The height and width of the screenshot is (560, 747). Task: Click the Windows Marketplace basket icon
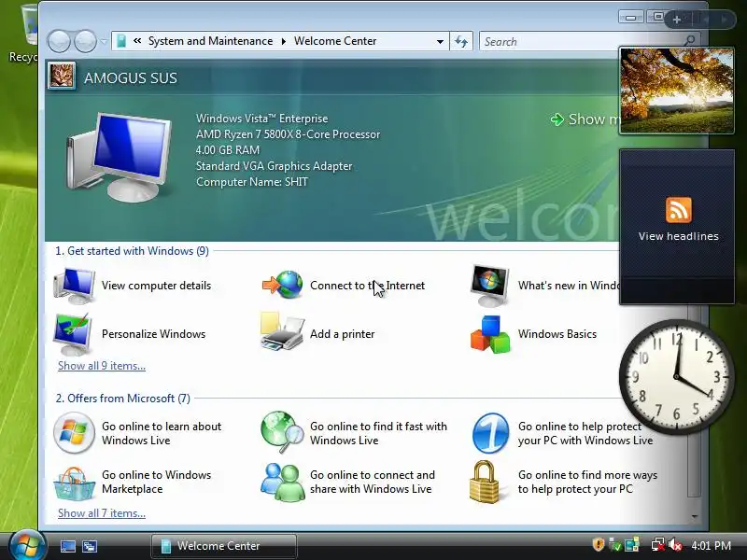[74, 483]
